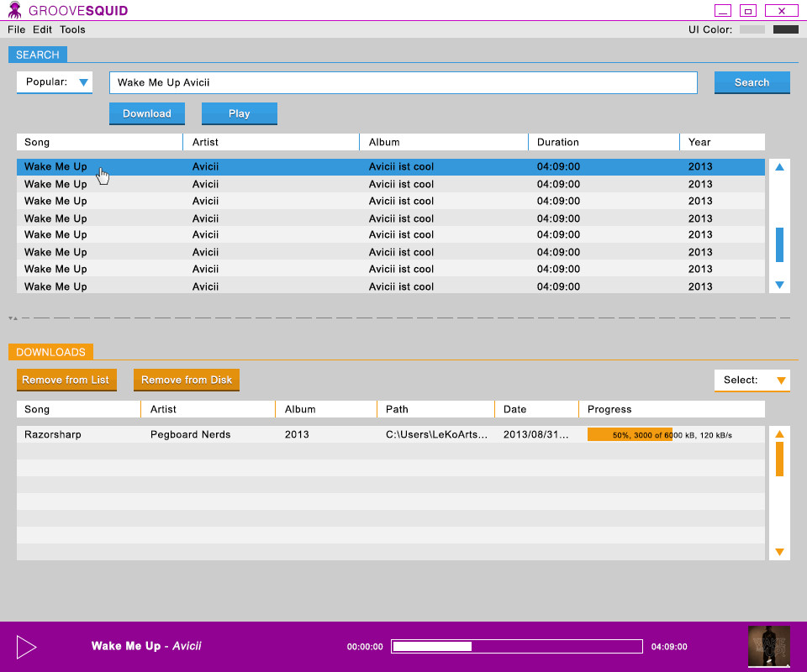Click the 00:00:00 elapsed time label
The image size is (807, 672).
pos(365,647)
